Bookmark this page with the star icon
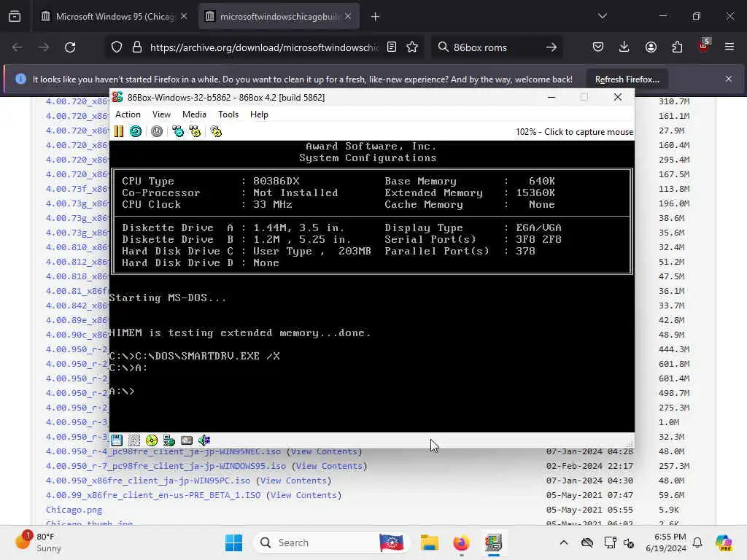The width and height of the screenshot is (747, 560). [413, 47]
